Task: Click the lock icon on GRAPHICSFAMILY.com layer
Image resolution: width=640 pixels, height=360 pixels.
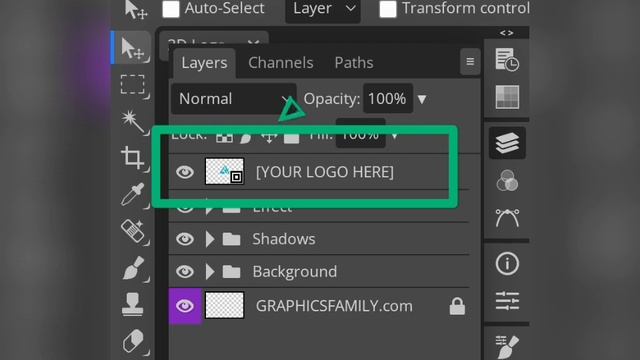Action: coord(457,306)
